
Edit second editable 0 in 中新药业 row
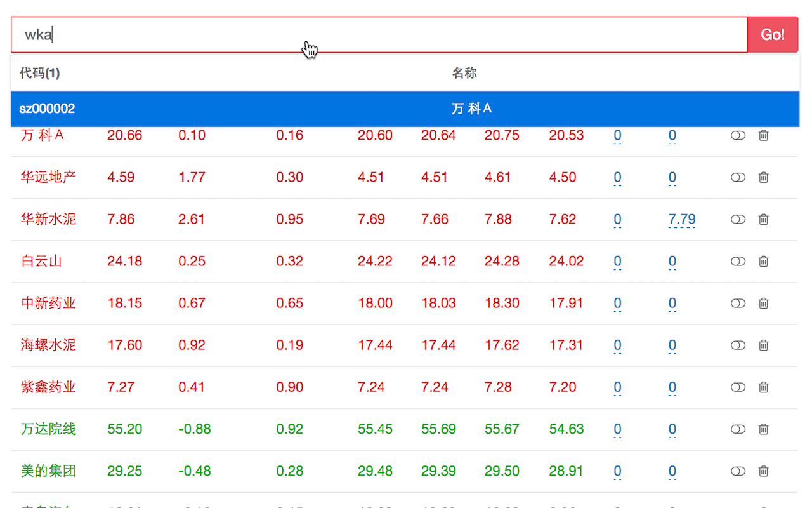672,304
